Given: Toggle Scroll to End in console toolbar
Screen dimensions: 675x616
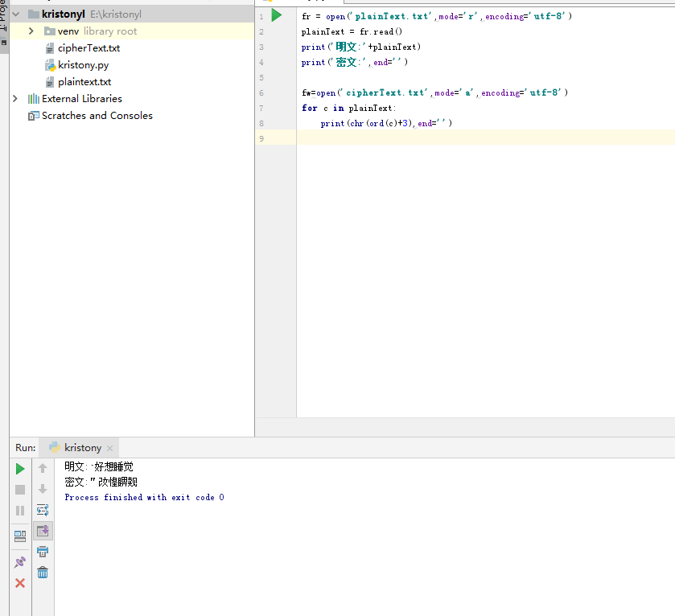Looking at the screenshot, I should click(43, 531).
